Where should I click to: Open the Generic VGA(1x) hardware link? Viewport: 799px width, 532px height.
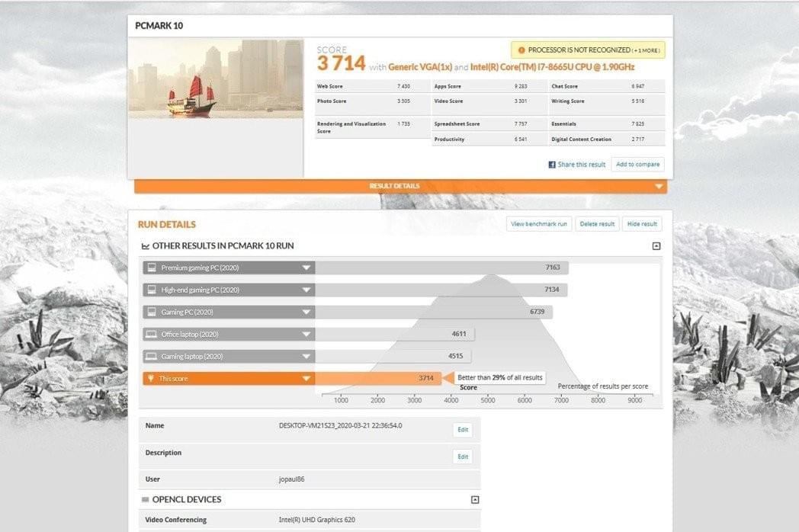[420, 67]
